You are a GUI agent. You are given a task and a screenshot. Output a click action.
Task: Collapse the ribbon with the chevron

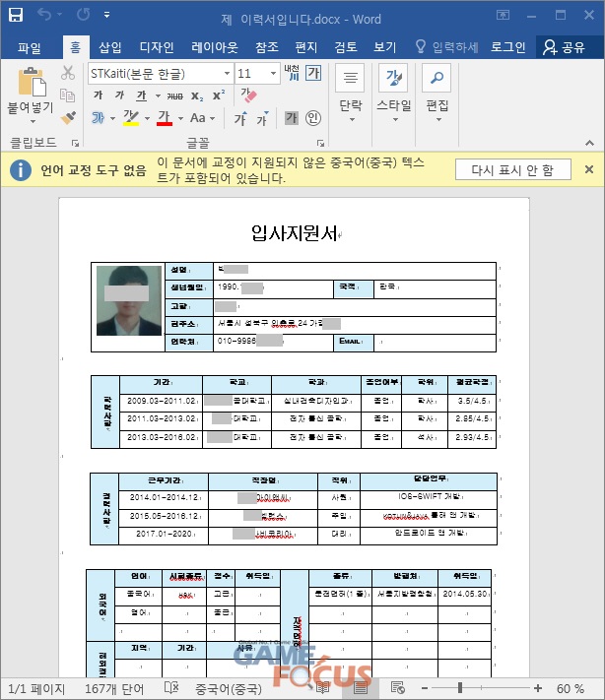point(589,143)
